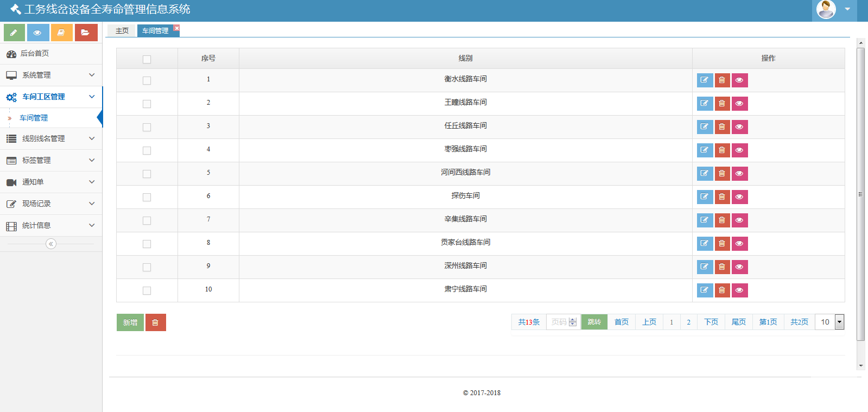Click the 页码 page number input field
This screenshot has width=868, height=412.
(559, 322)
